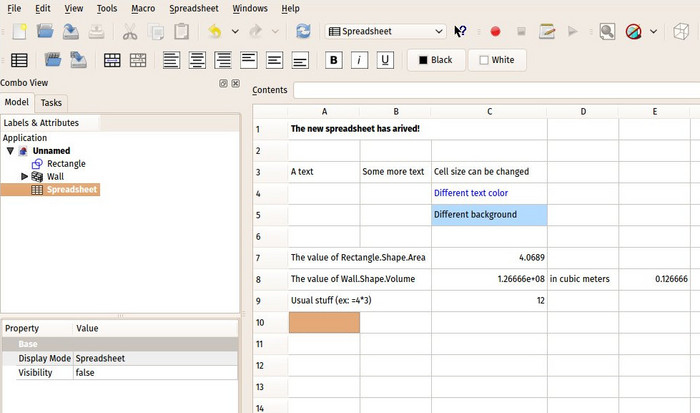Click the New document icon
The width and height of the screenshot is (700, 413).
(x=18, y=31)
